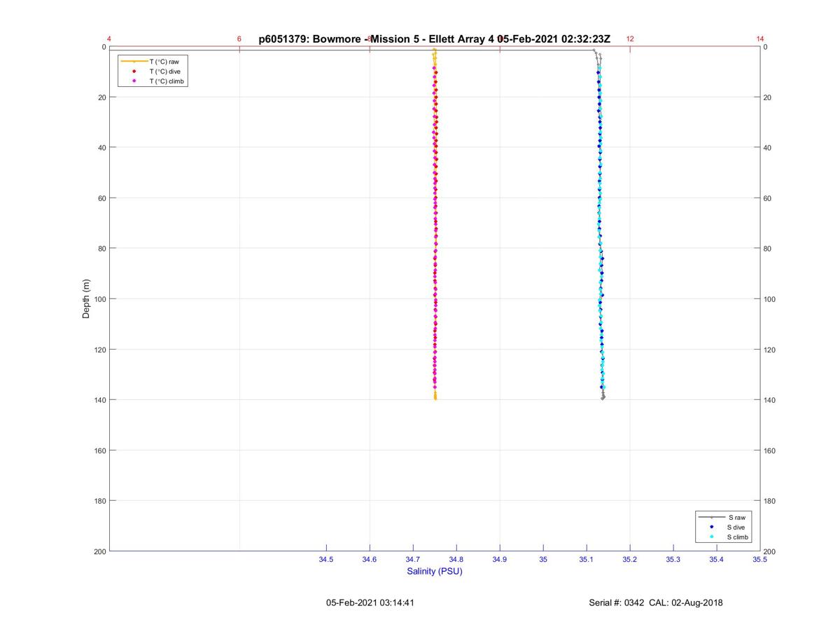Image resolution: width=840 pixels, height=620 pixels.
Task: Select the 'T (°C) climb' legend entry
Action: pyautogui.click(x=153, y=81)
